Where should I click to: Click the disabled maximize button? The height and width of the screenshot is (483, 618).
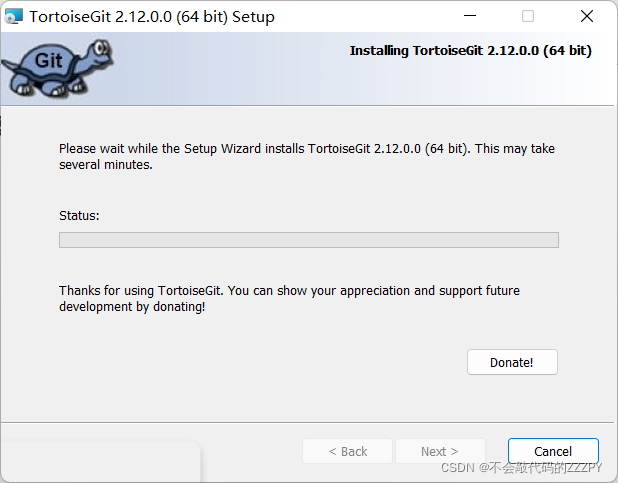pos(528,16)
